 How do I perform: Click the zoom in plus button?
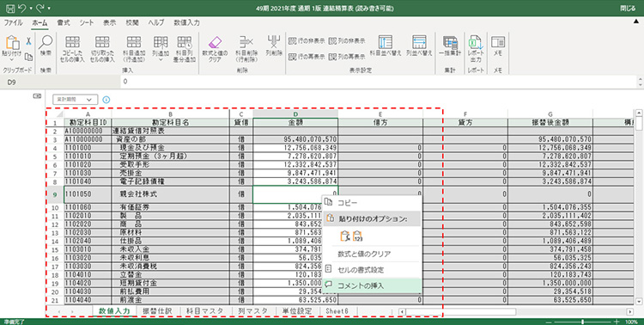(616, 322)
